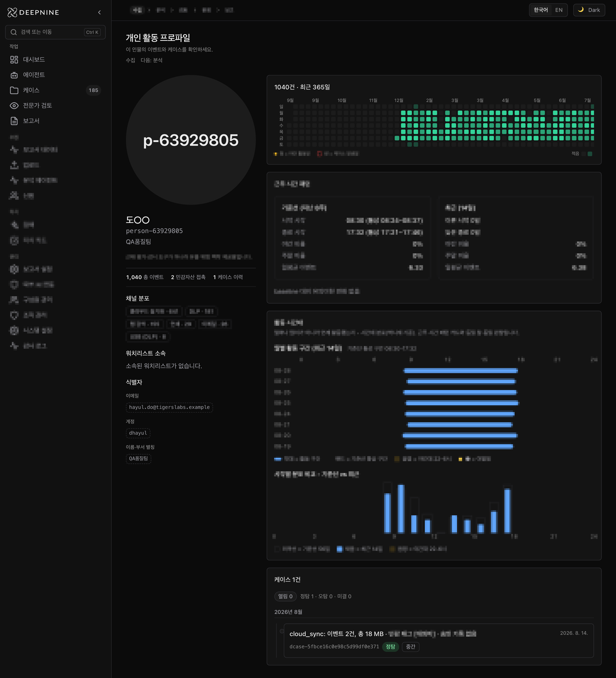
Task: Click the 열림 0 filter pill
Action: click(285, 596)
